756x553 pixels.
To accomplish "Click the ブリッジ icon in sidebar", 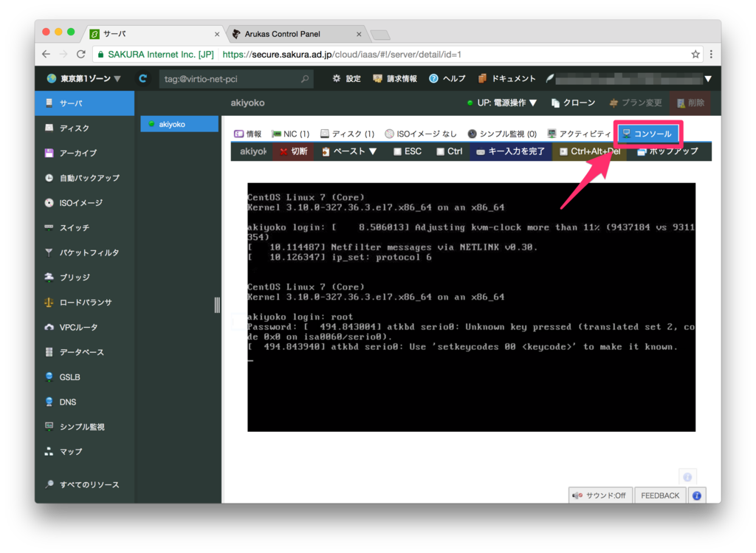I will click(x=49, y=277).
